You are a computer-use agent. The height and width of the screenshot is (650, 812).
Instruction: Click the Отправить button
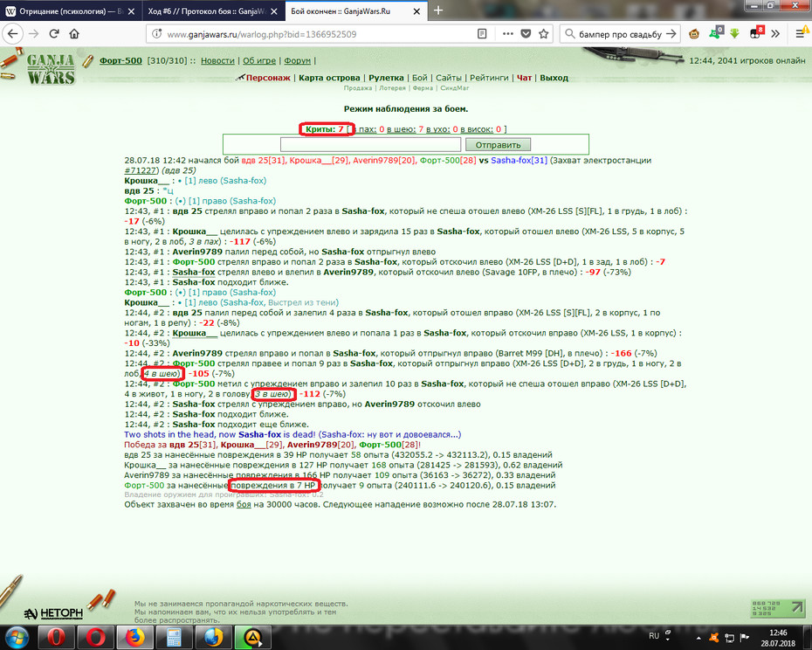[x=498, y=145]
